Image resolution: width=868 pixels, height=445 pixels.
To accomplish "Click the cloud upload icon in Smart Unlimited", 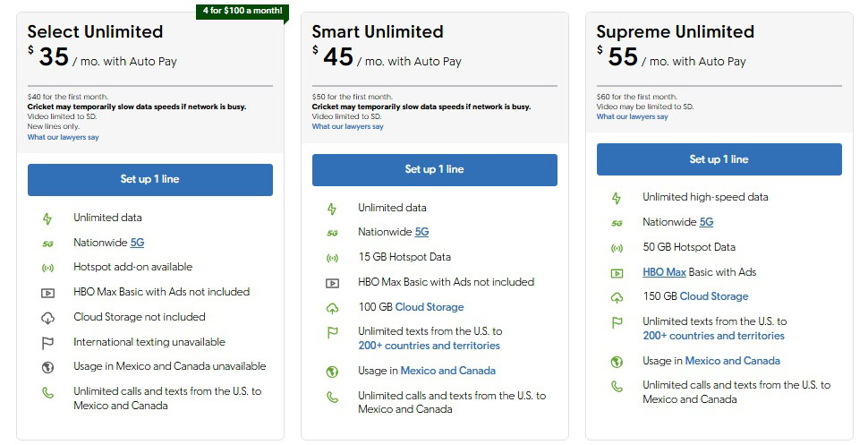I will pos(332,308).
